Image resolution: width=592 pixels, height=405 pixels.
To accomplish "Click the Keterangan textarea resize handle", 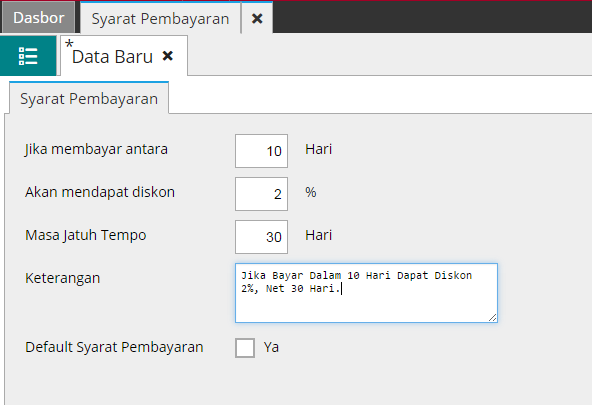I will (493, 317).
